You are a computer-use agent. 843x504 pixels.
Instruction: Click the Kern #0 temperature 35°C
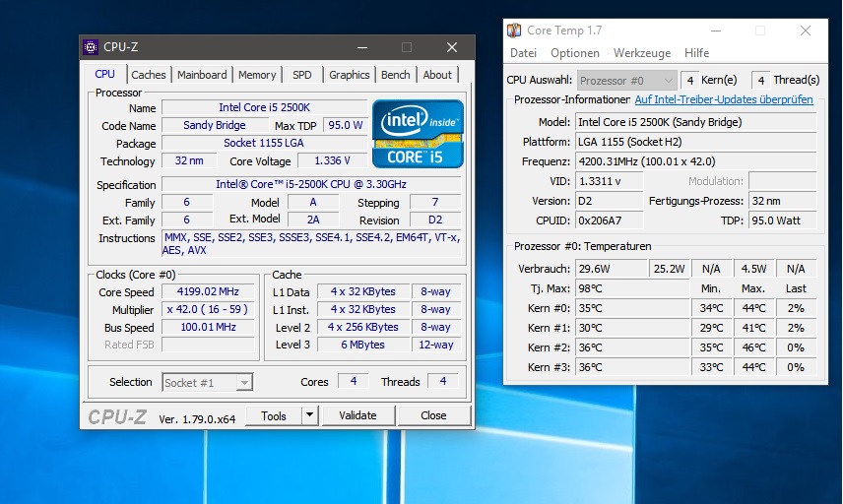632,308
